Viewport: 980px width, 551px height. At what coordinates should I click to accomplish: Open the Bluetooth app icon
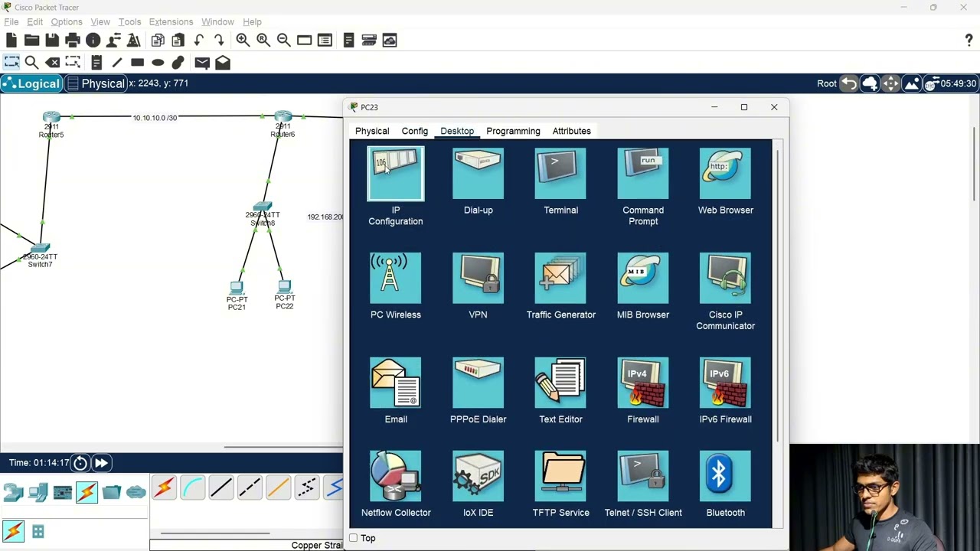pos(725,476)
